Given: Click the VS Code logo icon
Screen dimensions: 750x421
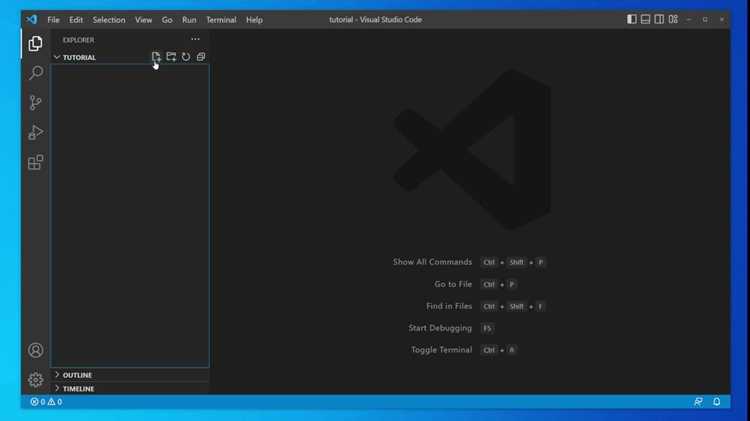Looking at the screenshot, I should click(x=32, y=20).
